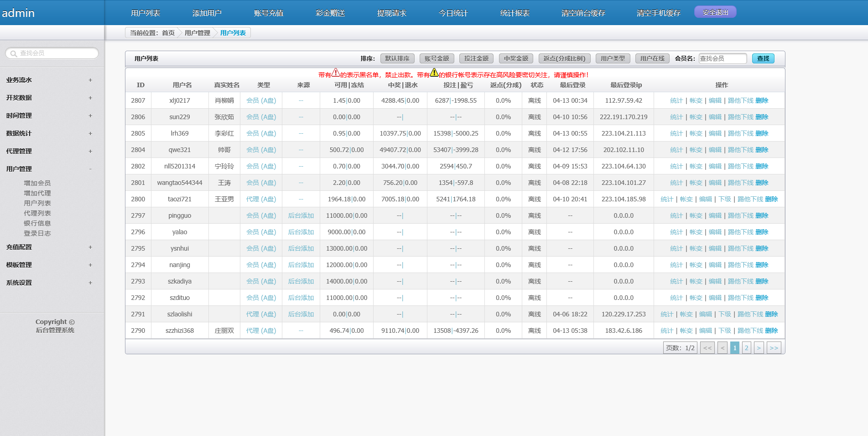
Task: Expand the 时间管理 sidebar section
Action: 90,116
